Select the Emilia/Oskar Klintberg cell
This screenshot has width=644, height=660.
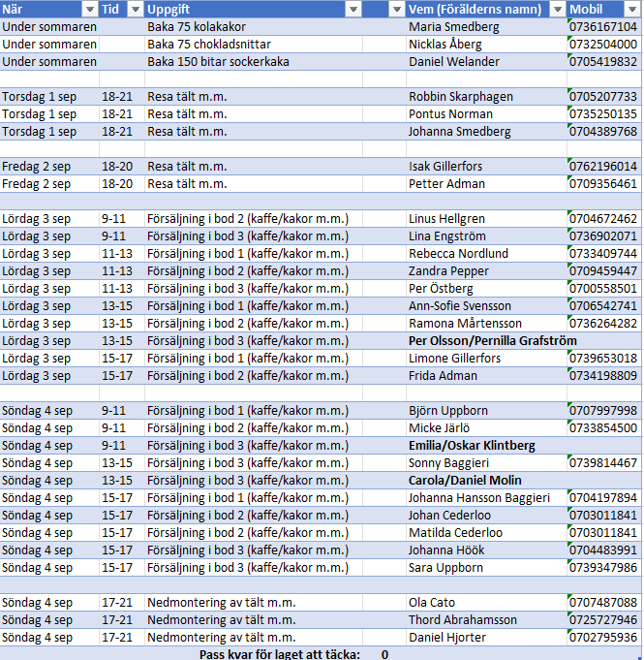click(x=472, y=446)
